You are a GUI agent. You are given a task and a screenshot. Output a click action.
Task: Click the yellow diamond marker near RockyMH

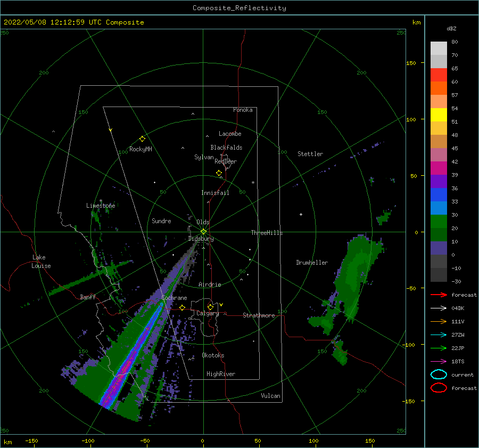pos(142,139)
